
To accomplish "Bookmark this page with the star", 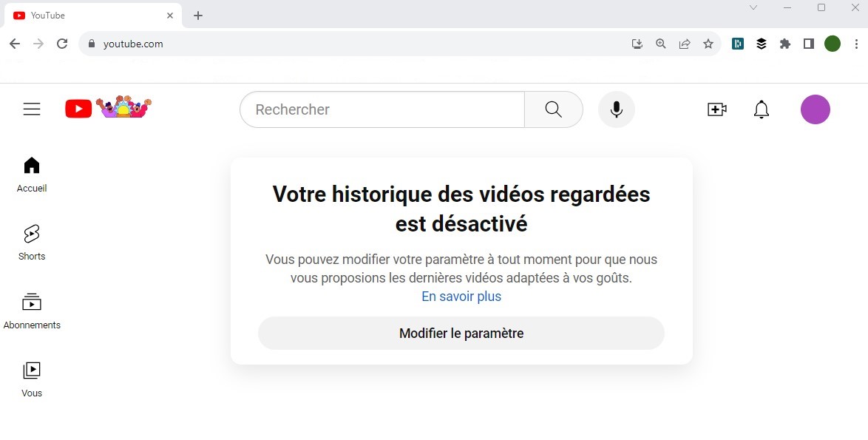I will (708, 44).
